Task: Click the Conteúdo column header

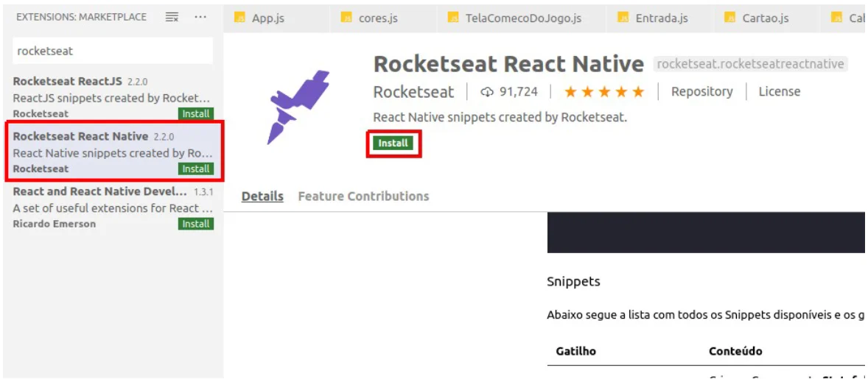Action: tap(735, 351)
